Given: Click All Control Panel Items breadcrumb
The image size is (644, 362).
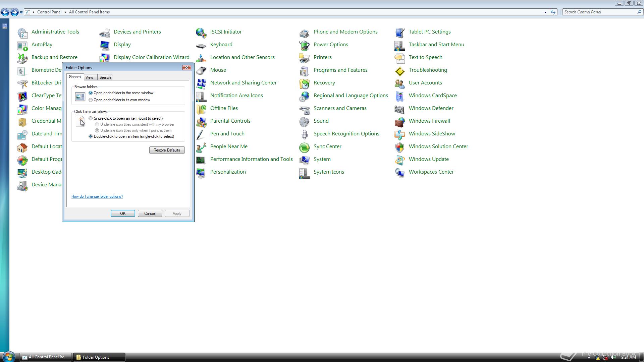Looking at the screenshot, I should pos(89,12).
